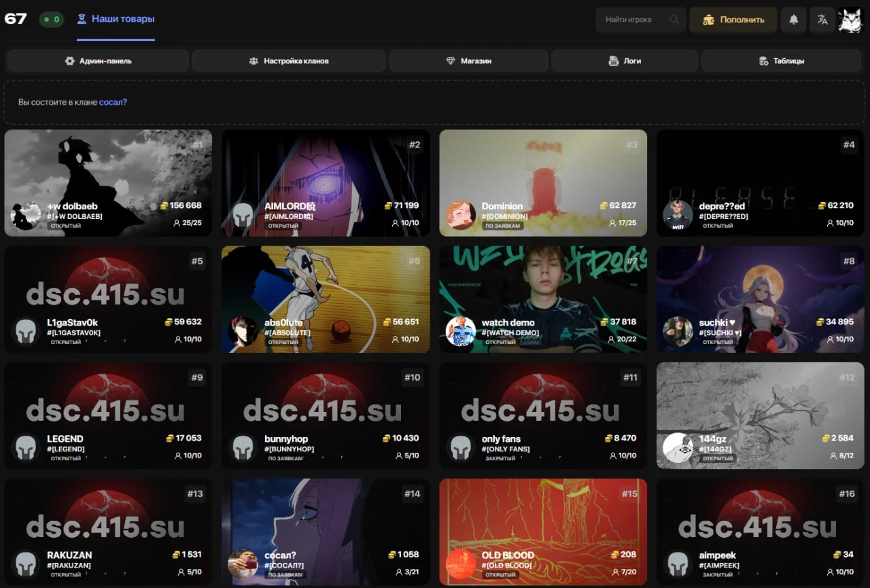870x588 pixels.
Task: Click the 20/22 members count
Action: [x=623, y=339]
